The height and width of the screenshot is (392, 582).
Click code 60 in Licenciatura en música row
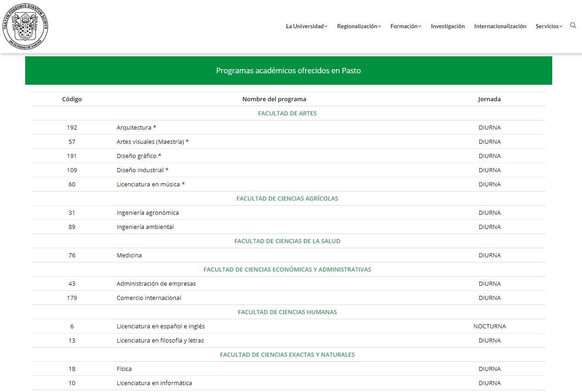pyautogui.click(x=72, y=184)
